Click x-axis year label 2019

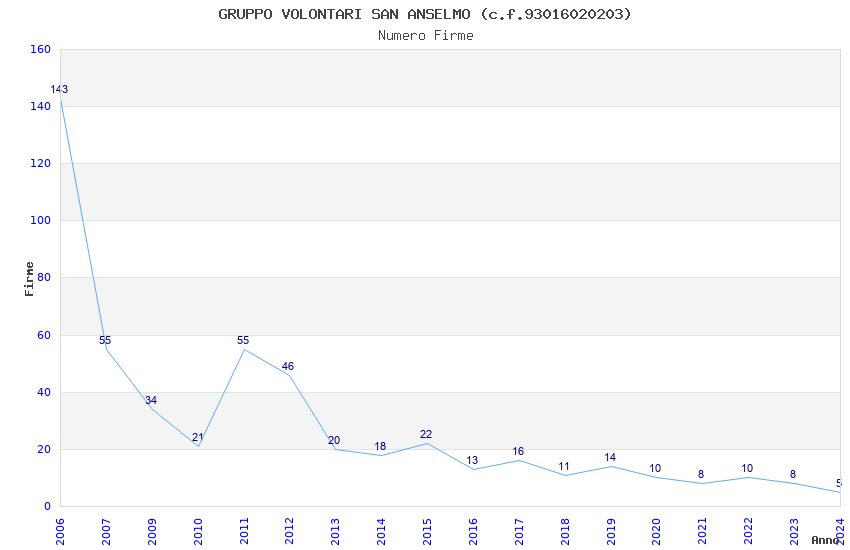coord(611,532)
